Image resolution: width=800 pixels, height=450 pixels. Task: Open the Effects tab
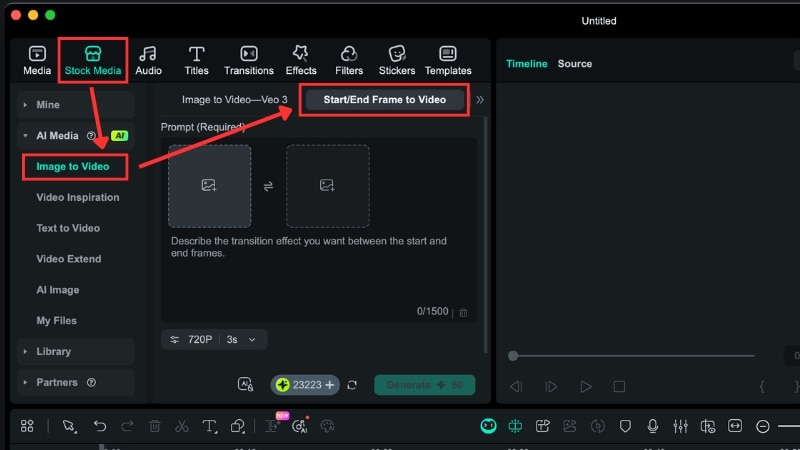[x=301, y=60]
